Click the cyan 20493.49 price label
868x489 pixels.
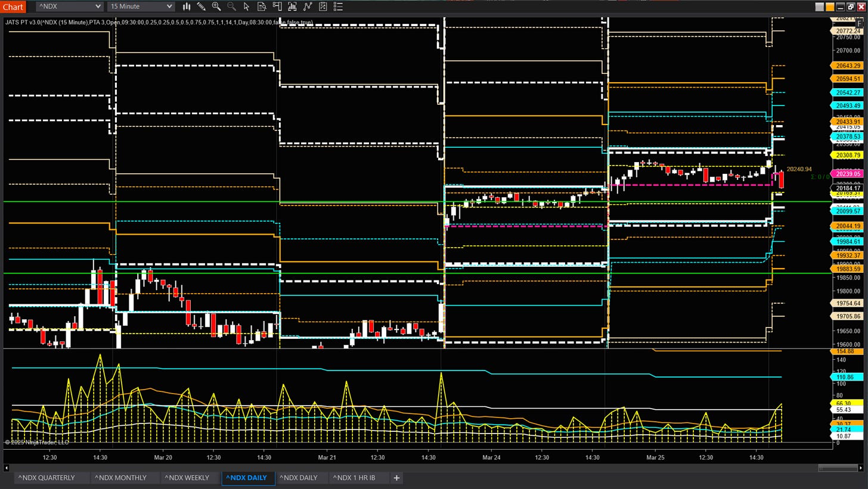[847, 105]
